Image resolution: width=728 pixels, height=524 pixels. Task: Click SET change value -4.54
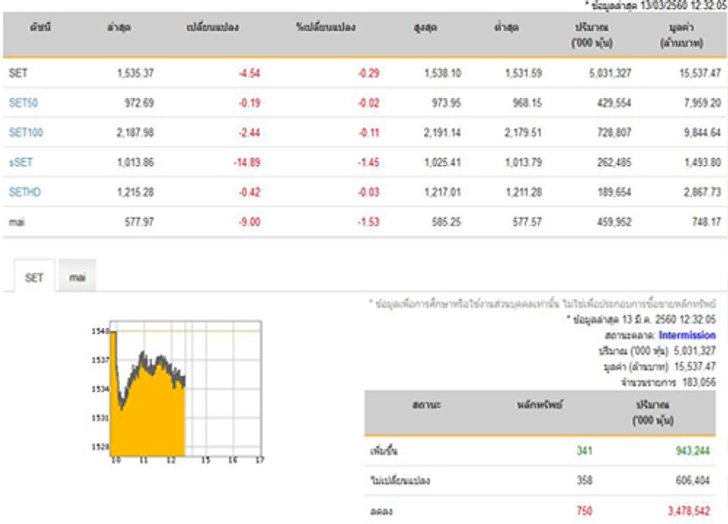pos(249,73)
